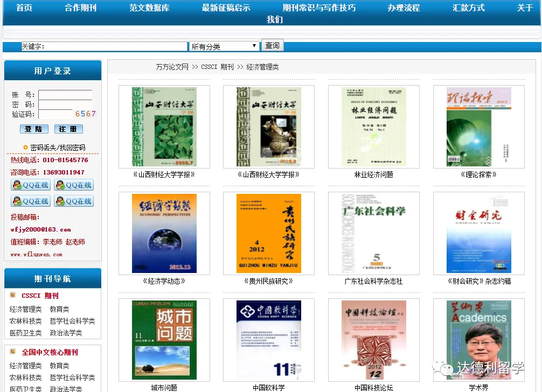Click 经济管理类 in the breadcrumb
542x392 pixels.
click(x=263, y=67)
